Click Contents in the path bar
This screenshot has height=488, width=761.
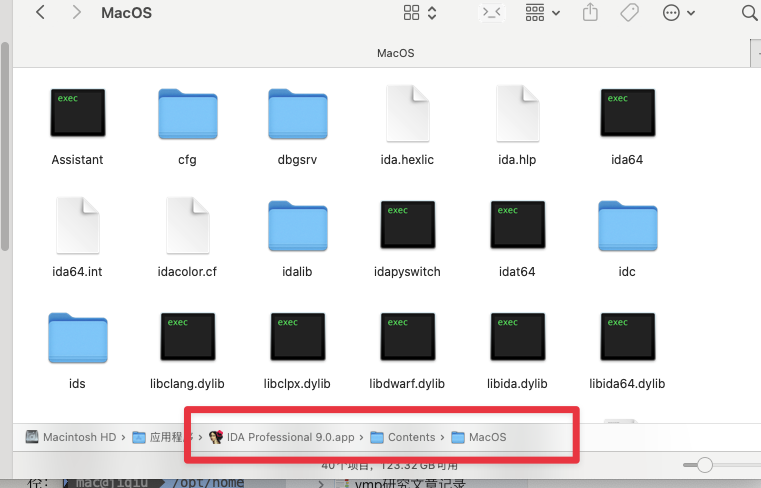(403, 437)
